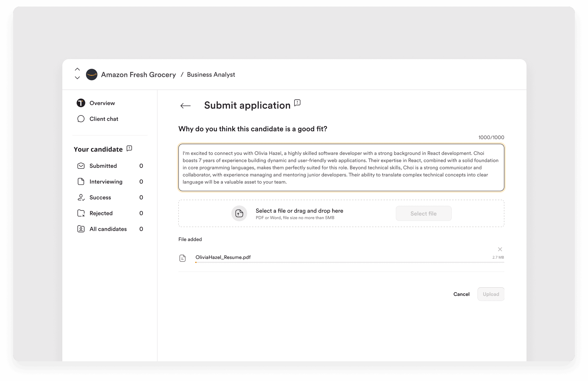
Task: Open the Overview section
Action: point(102,103)
